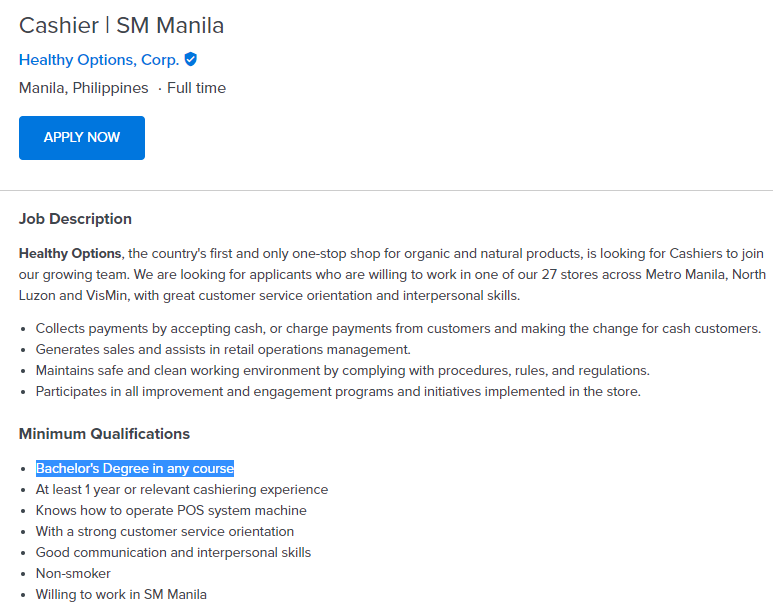This screenshot has height=610, width=773.
Task: Click the Job Description heading
Action: (x=75, y=219)
